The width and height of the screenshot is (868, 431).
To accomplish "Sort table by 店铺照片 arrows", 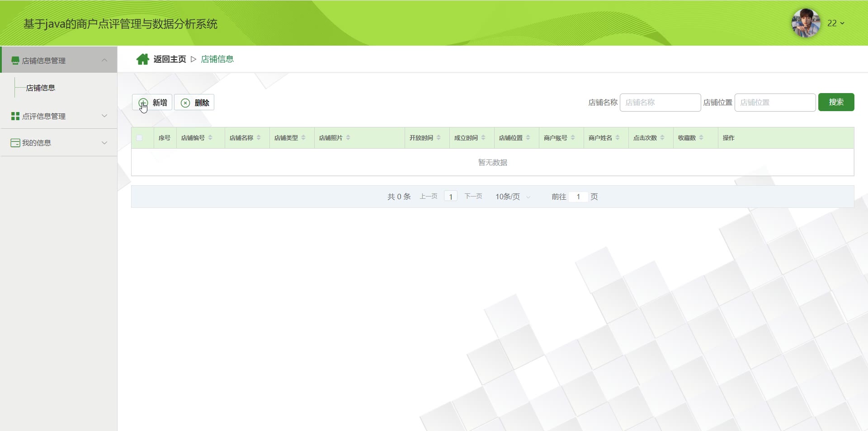I will click(348, 138).
